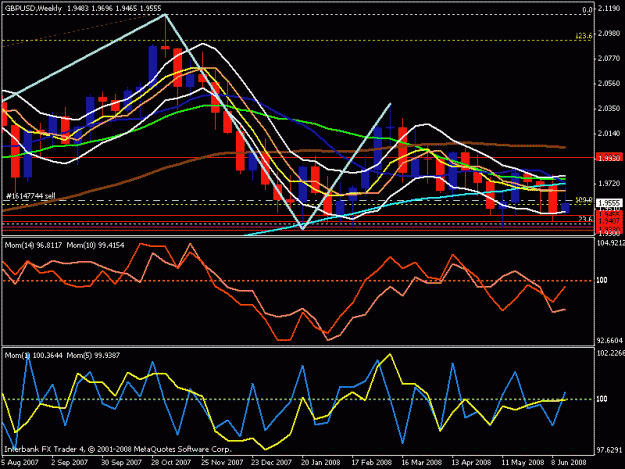The image size is (625, 469).
Task: Select the current price 1.9555 tag
Action: pyautogui.click(x=609, y=203)
